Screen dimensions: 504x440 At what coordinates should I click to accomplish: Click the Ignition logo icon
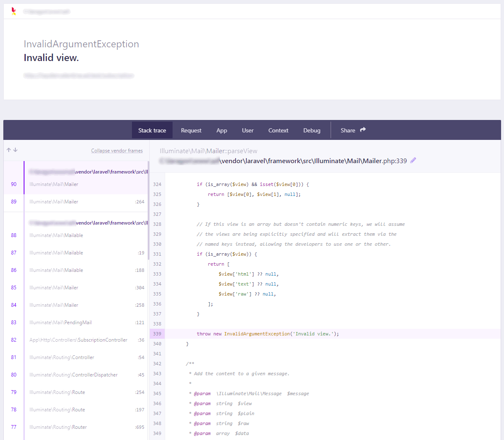point(14,11)
